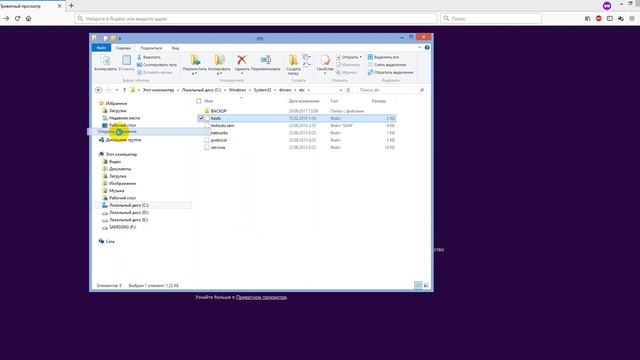Switch to the Home ribbon tab

pyautogui.click(x=123, y=48)
